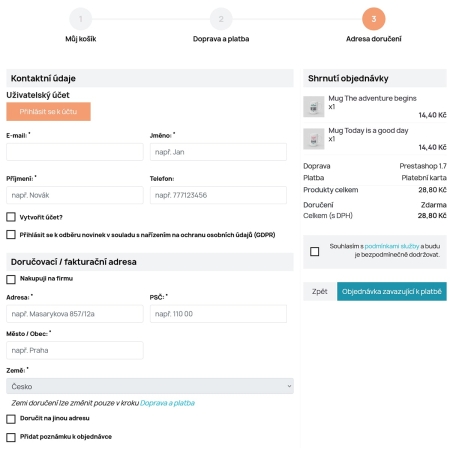Image resolution: width=450 pixels, height=450 pixels.
Task: Check Nakupuji na firmu option
Action: point(11,279)
